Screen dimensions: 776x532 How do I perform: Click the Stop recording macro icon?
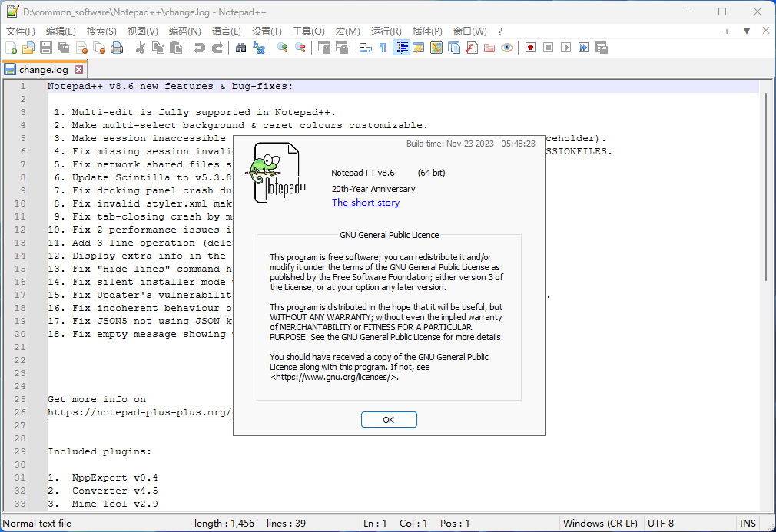click(549, 48)
